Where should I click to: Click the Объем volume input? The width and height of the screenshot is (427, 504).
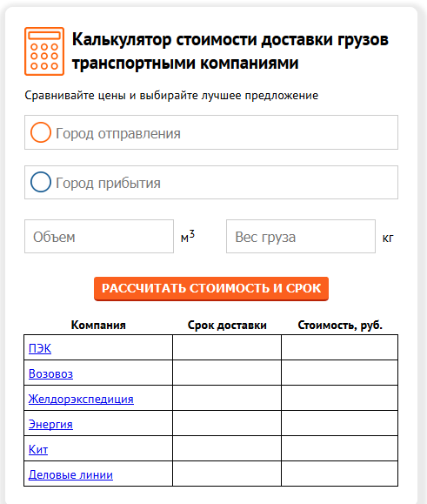pos(99,237)
